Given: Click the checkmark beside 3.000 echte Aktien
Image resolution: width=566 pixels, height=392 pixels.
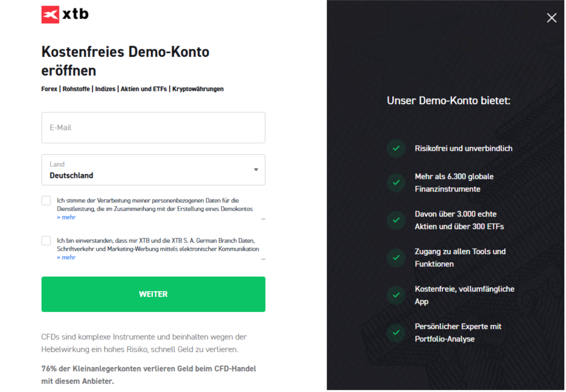Looking at the screenshot, I should (x=396, y=220).
